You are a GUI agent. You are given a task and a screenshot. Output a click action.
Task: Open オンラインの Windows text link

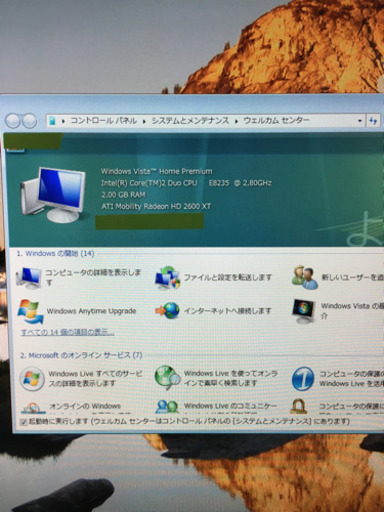tap(85, 406)
